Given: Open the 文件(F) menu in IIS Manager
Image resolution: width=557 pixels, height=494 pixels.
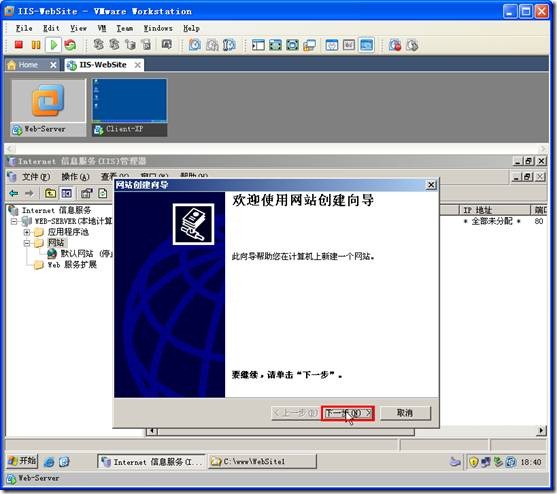Looking at the screenshot, I should point(36,177).
